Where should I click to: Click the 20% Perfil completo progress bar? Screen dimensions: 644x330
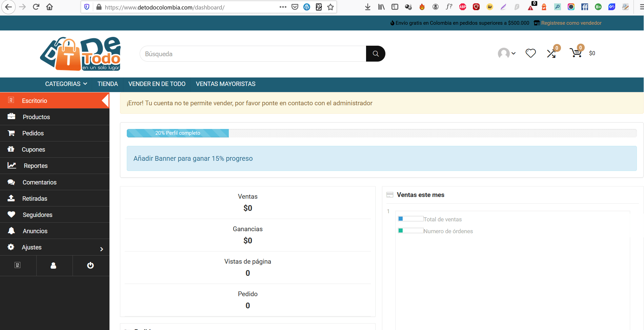click(178, 133)
